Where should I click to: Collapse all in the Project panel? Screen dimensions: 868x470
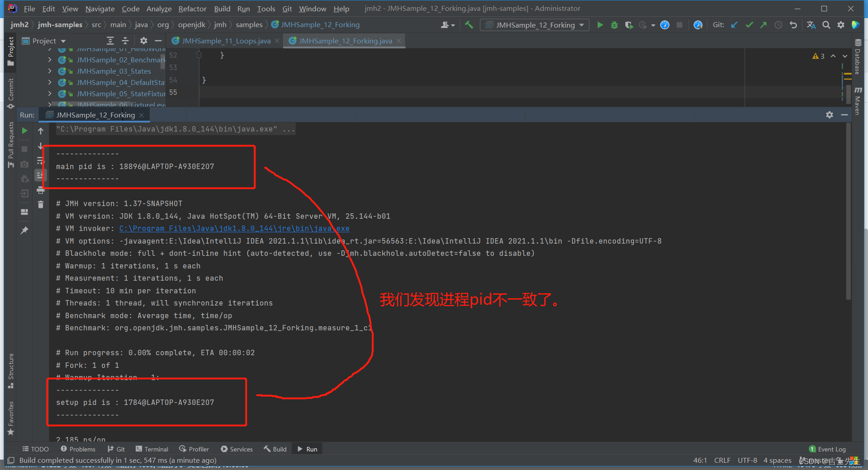126,41
